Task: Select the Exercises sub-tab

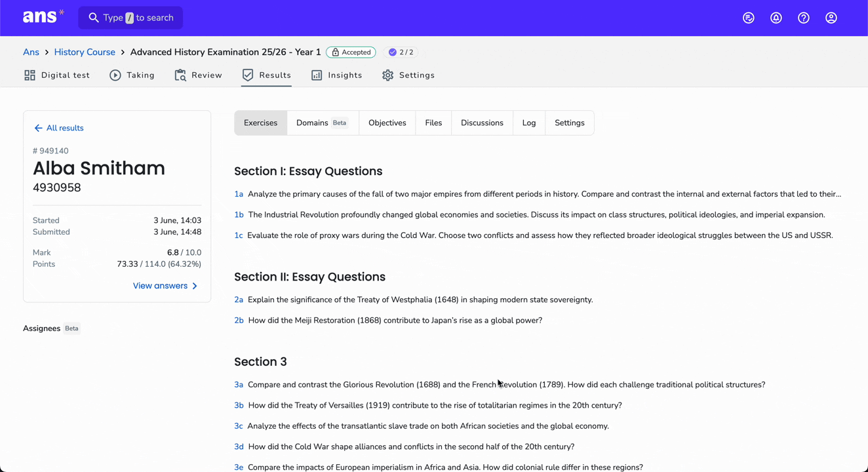Action: (x=261, y=123)
